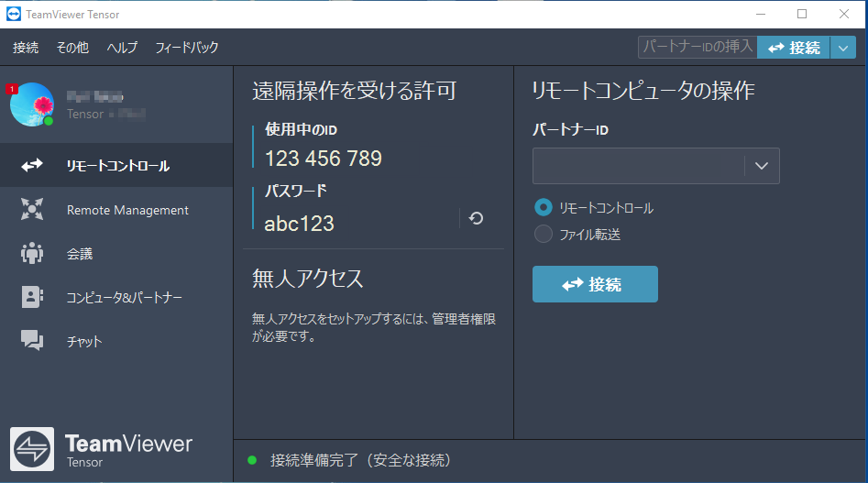Open the ヘルプ menu

point(122,48)
